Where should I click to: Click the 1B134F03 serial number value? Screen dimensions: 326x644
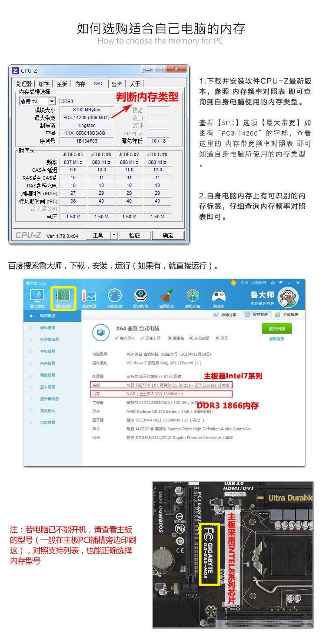pyautogui.click(x=86, y=141)
